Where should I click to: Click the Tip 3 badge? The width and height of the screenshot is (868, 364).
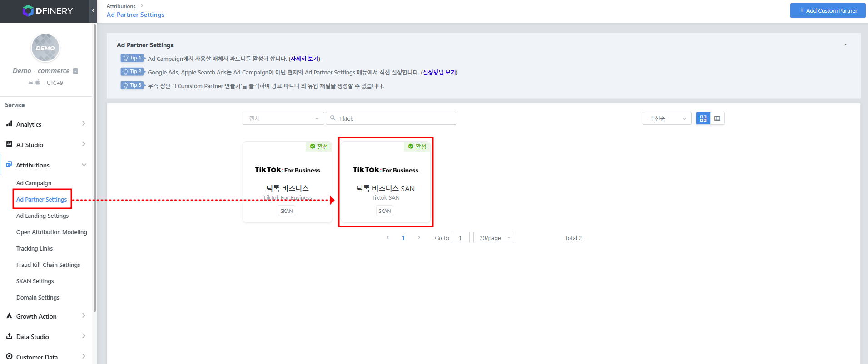[132, 85]
